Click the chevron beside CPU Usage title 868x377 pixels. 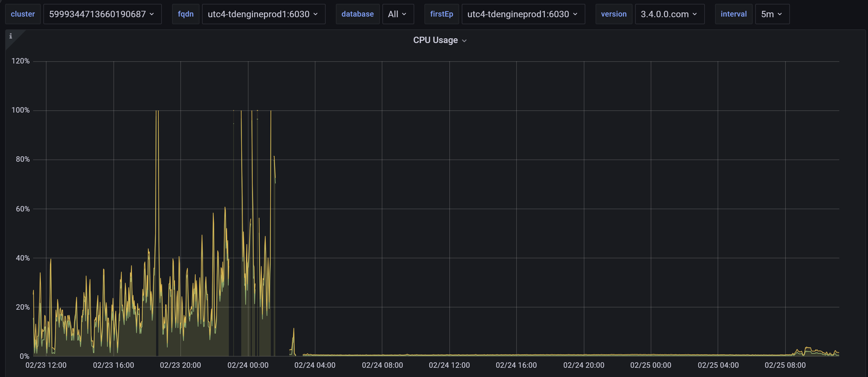click(464, 41)
